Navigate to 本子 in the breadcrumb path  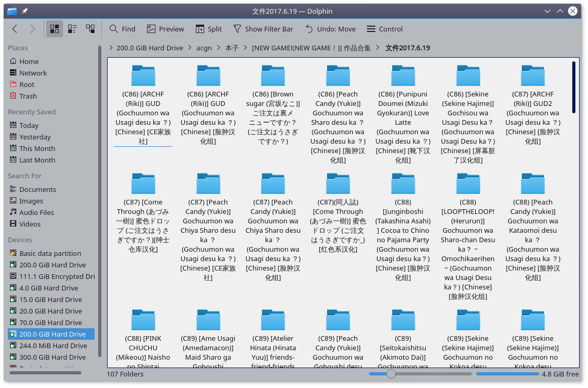tap(232, 48)
